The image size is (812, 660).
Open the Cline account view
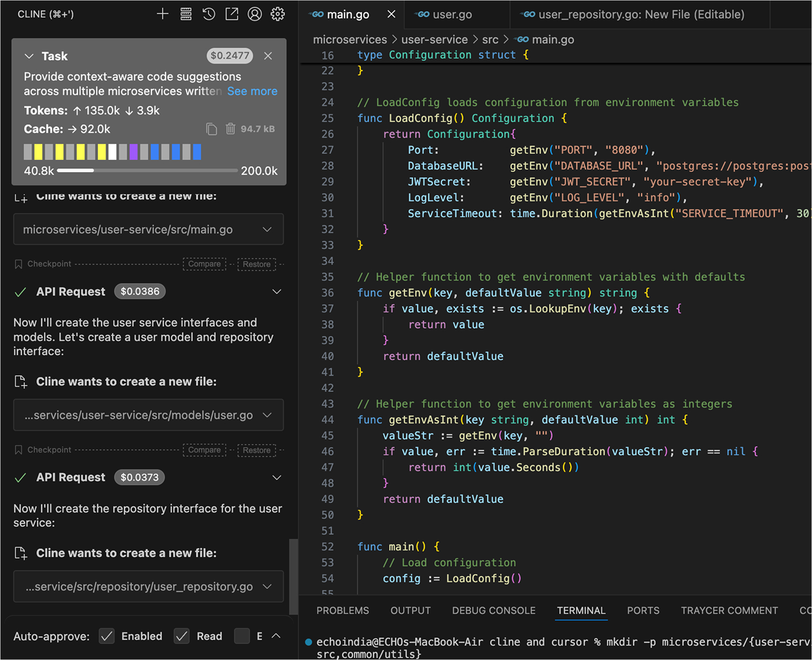pos(255,14)
